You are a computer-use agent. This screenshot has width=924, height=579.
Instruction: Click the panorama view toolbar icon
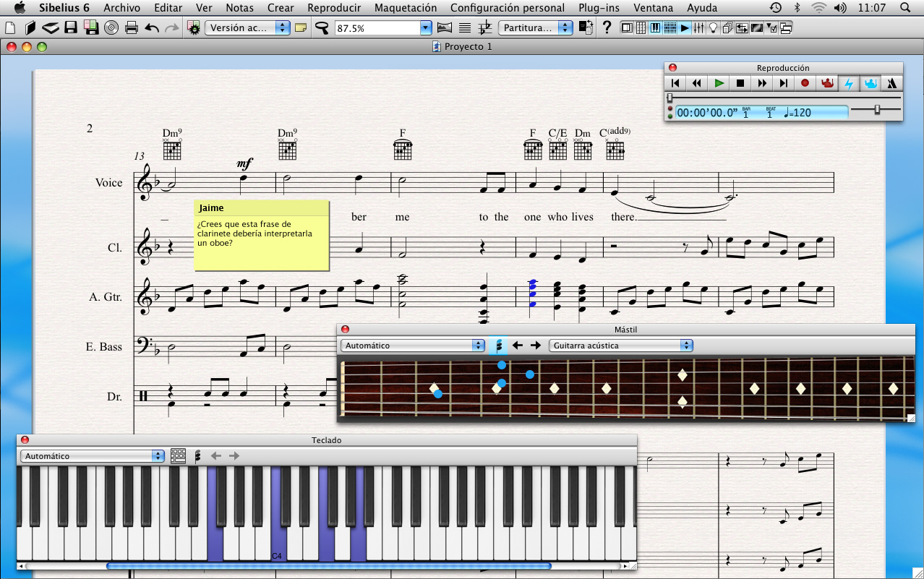point(445,28)
